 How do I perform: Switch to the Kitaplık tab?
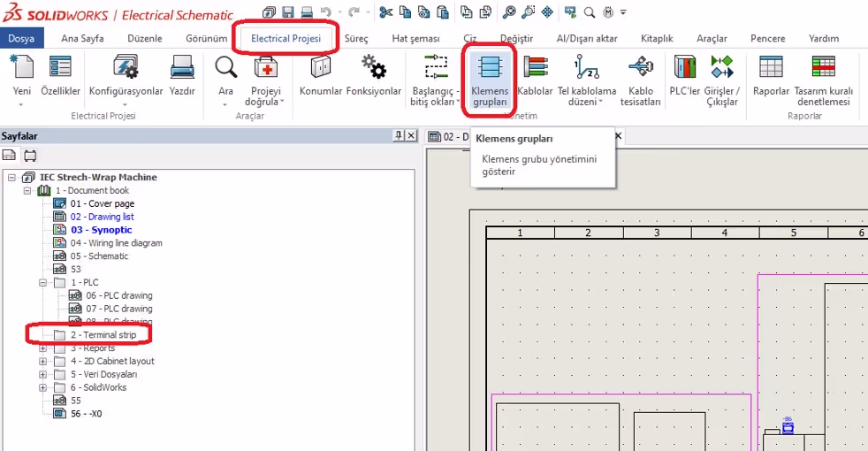click(657, 38)
